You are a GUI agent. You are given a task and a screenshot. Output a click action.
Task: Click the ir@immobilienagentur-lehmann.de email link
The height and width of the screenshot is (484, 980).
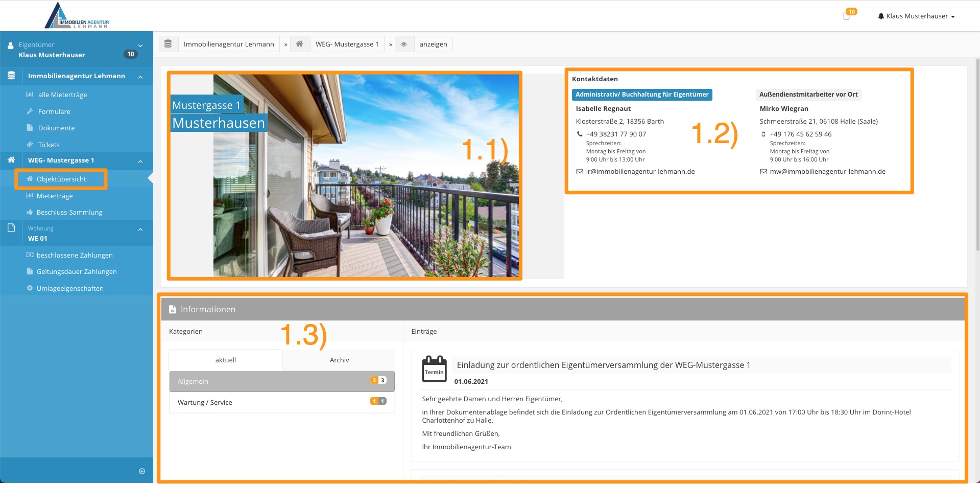640,172
